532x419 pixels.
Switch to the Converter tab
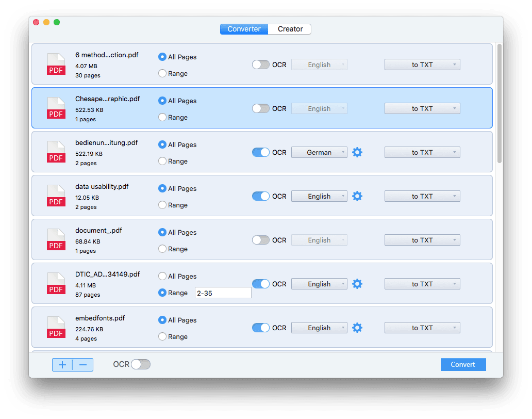244,29
